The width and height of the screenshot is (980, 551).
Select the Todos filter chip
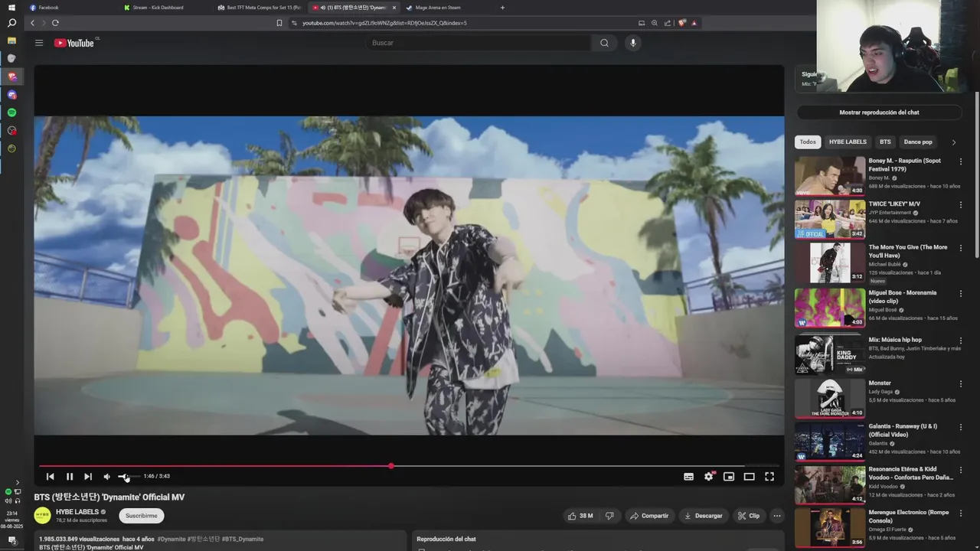(808, 142)
